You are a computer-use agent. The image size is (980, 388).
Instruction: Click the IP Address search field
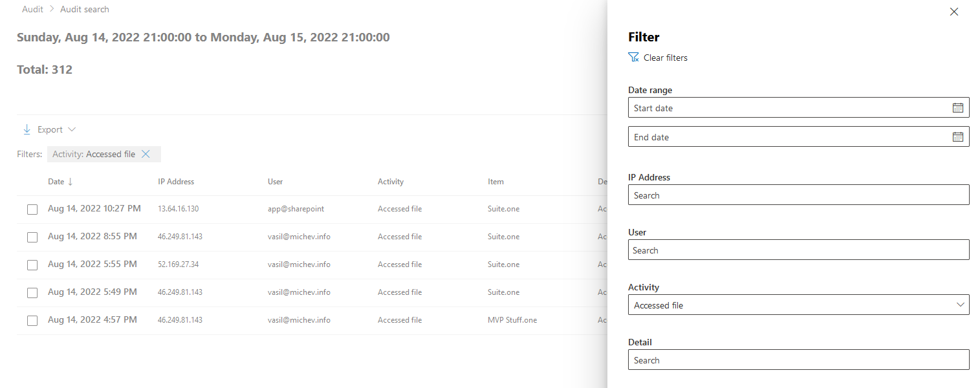pyautogui.click(x=799, y=195)
